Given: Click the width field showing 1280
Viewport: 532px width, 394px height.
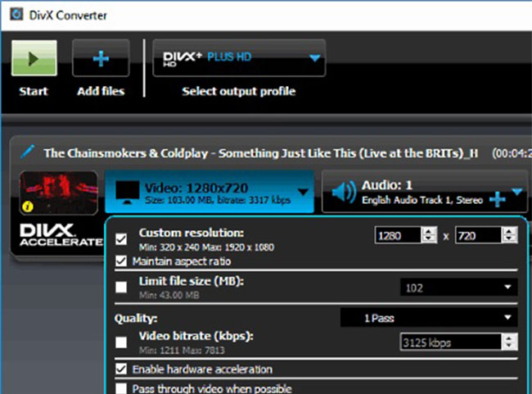Looking at the screenshot, I should 398,235.
